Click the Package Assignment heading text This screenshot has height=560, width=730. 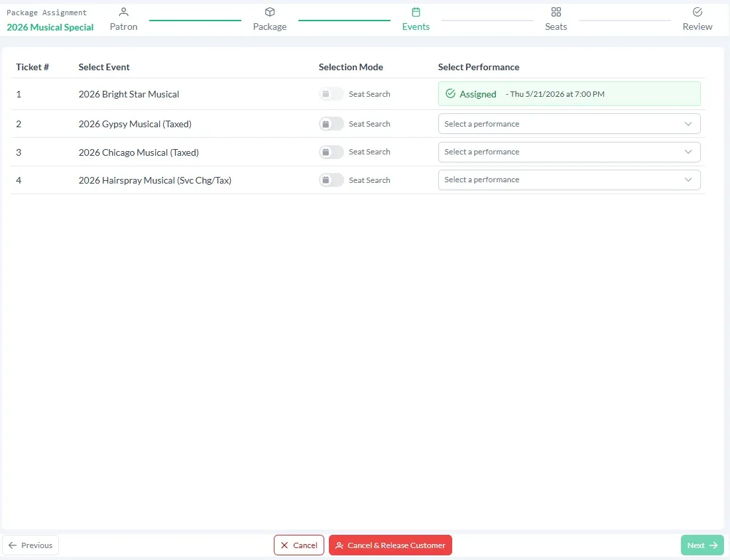tap(46, 13)
